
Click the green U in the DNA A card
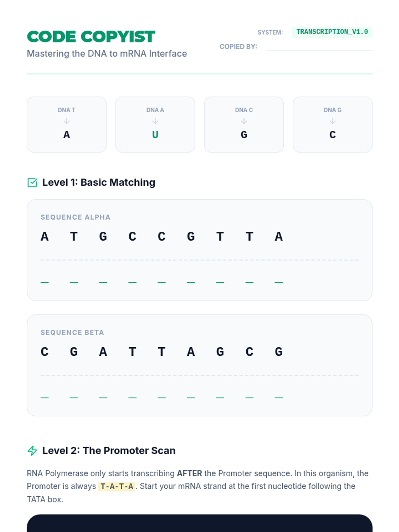click(x=155, y=135)
